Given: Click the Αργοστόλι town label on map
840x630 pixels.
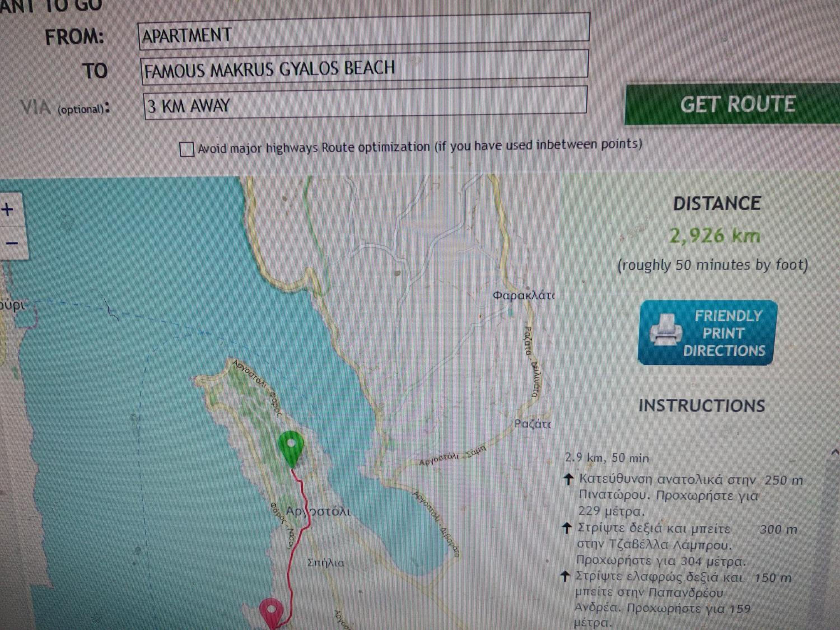Looking at the screenshot, I should tap(318, 512).
